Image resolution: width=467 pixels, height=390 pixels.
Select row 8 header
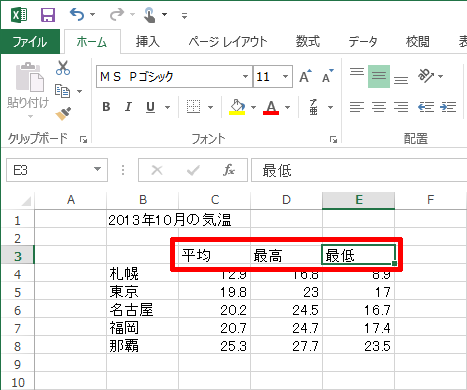point(17,346)
